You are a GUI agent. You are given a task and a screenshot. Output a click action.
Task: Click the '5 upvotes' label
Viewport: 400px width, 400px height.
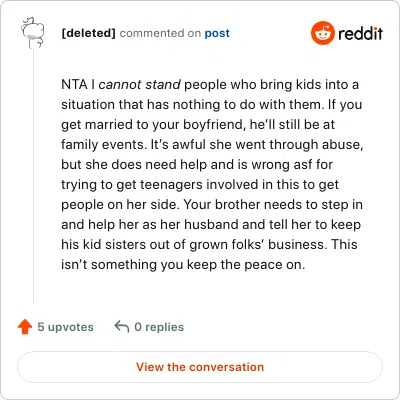coord(65,327)
